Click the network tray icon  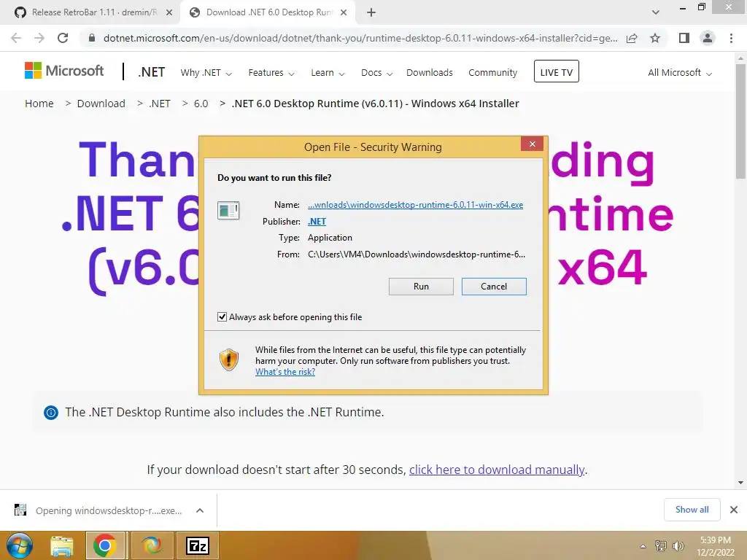click(x=660, y=546)
